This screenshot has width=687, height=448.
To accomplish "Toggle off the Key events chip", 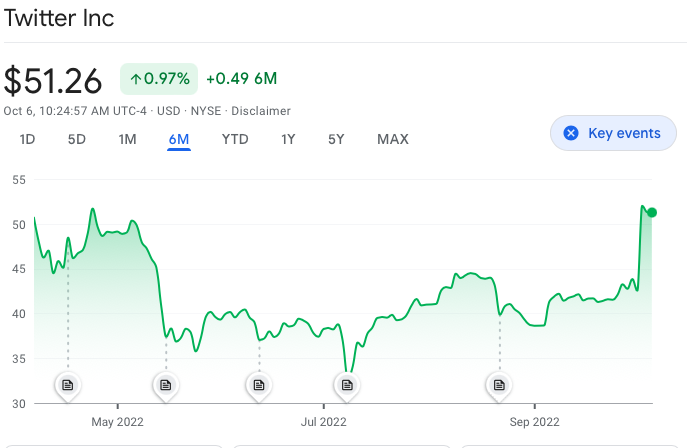I will [613, 133].
